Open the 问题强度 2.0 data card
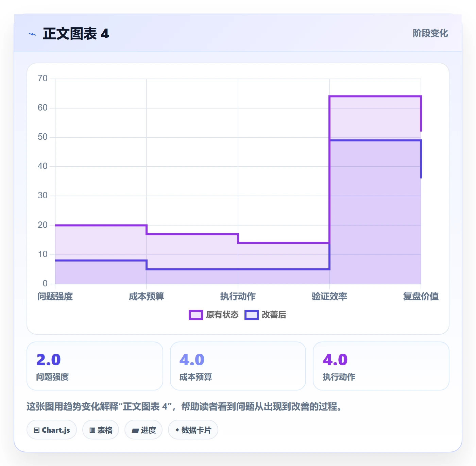The height and width of the screenshot is (466, 476). [95, 366]
